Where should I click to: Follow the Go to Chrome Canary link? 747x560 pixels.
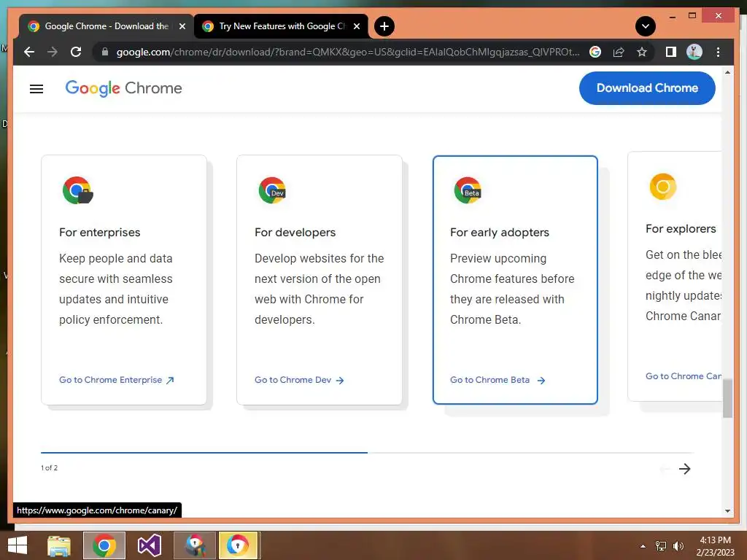(683, 376)
